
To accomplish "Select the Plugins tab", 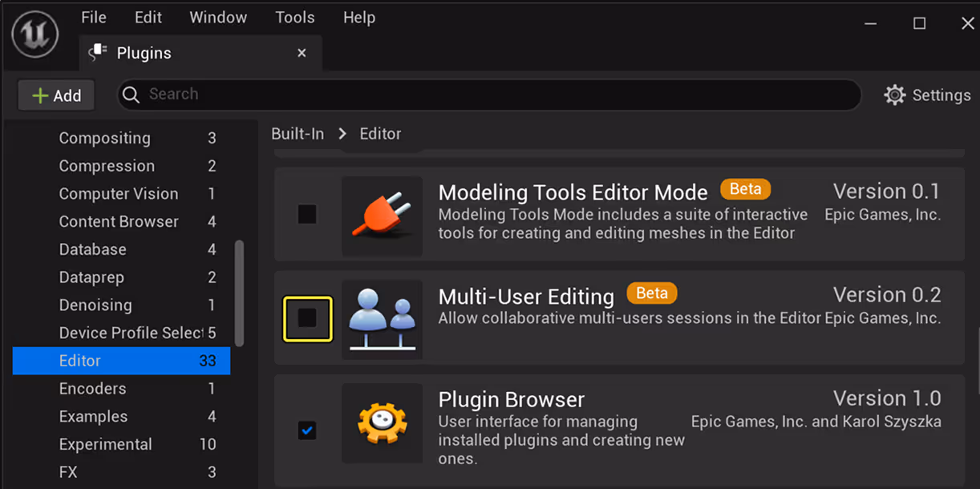I will pyautogui.click(x=200, y=53).
